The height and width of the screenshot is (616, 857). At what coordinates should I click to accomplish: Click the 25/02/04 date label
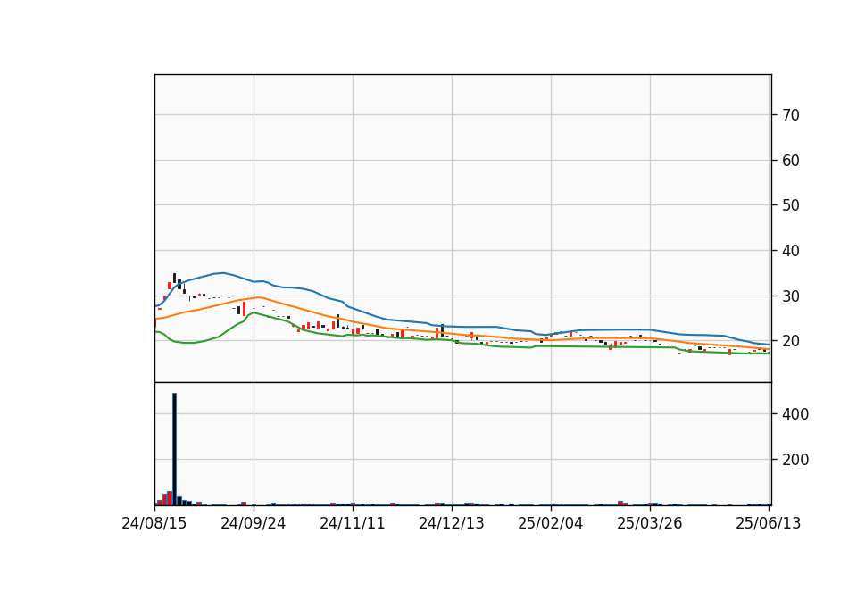pos(551,523)
